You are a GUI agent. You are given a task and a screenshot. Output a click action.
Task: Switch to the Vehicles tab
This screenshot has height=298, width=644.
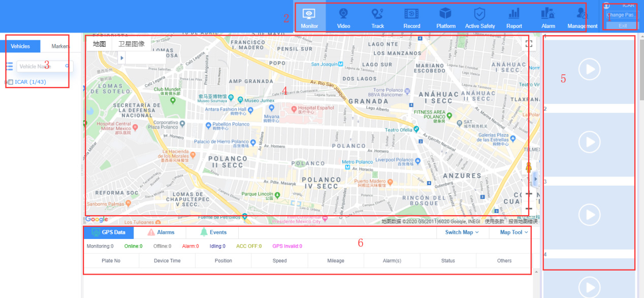click(20, 46)
